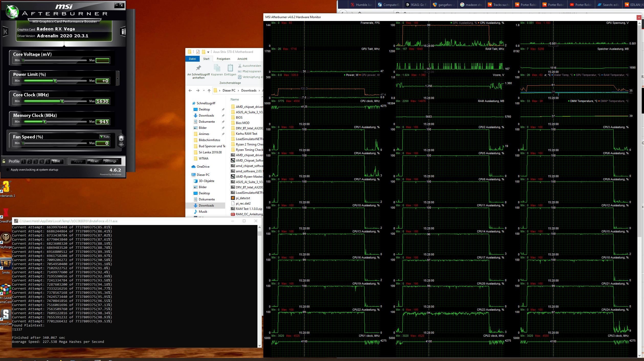The image size is (644, 361).
Task: Click the Reset button in Afterburner
Action: click(x=94, y=161)
